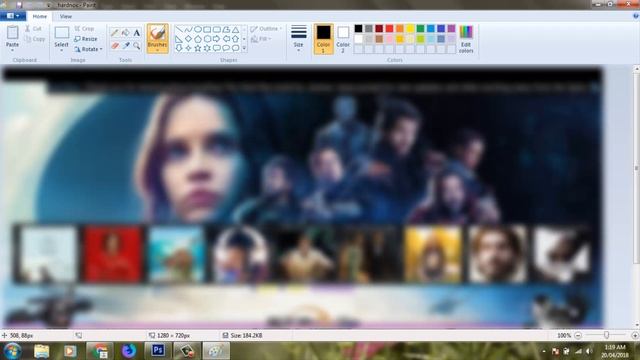
Task: Choose the Up arrow shape
Action: coord(236,39)
